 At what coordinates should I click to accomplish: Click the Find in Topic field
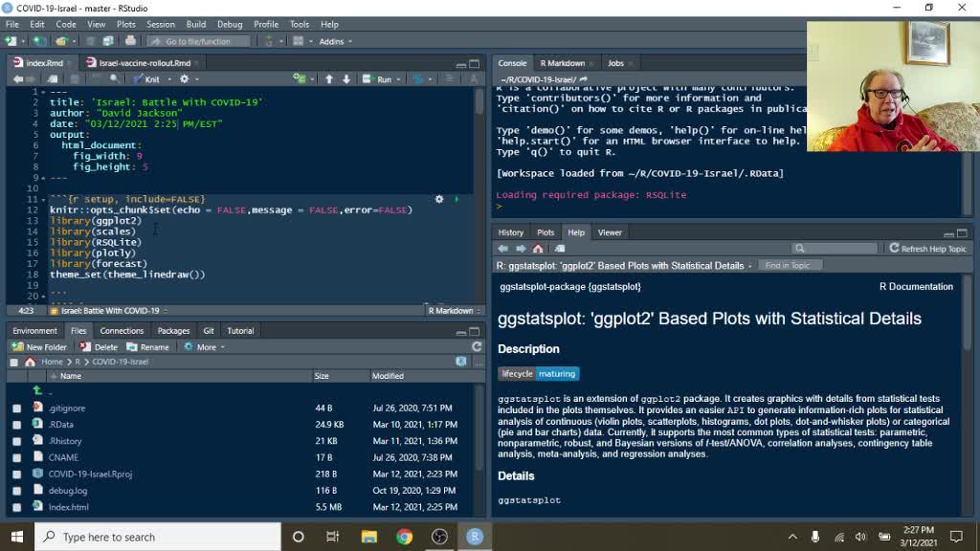click(x=791, y=266)
